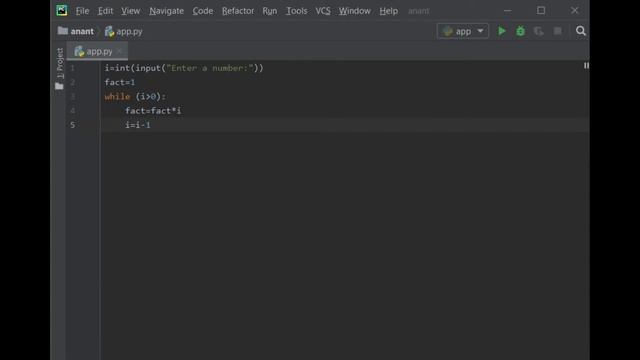Screen dimensions: 640x360
Task: Run app with coverage icon
Action: coord(539,31)
